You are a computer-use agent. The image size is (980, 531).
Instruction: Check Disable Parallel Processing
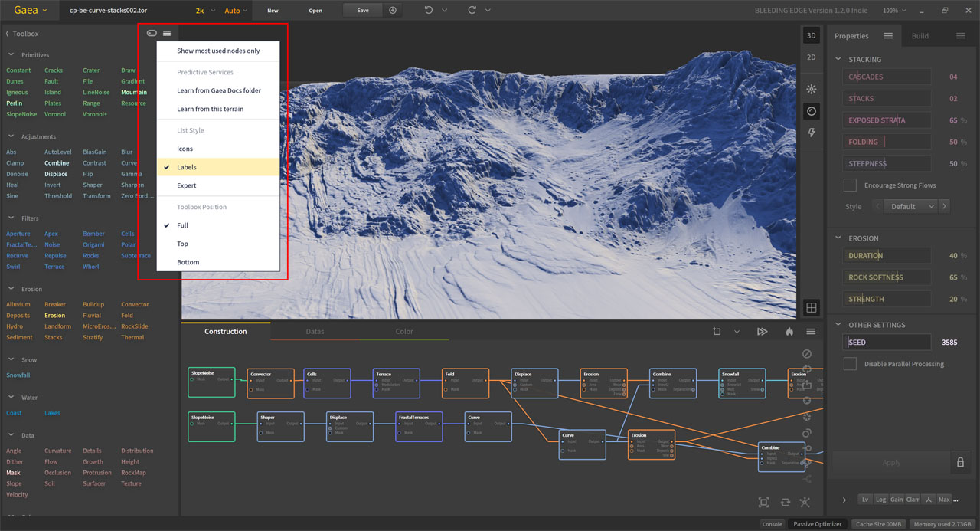point(850,364)
